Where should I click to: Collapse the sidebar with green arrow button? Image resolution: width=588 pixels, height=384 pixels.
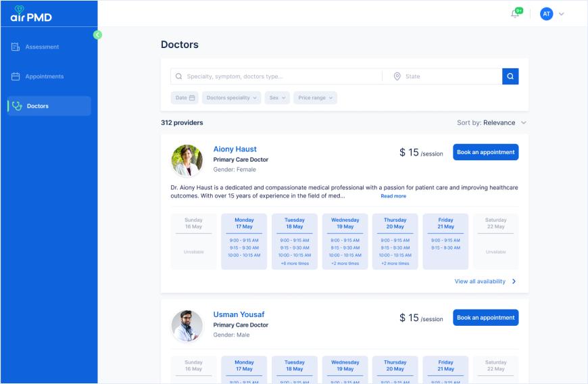(97, 35)
